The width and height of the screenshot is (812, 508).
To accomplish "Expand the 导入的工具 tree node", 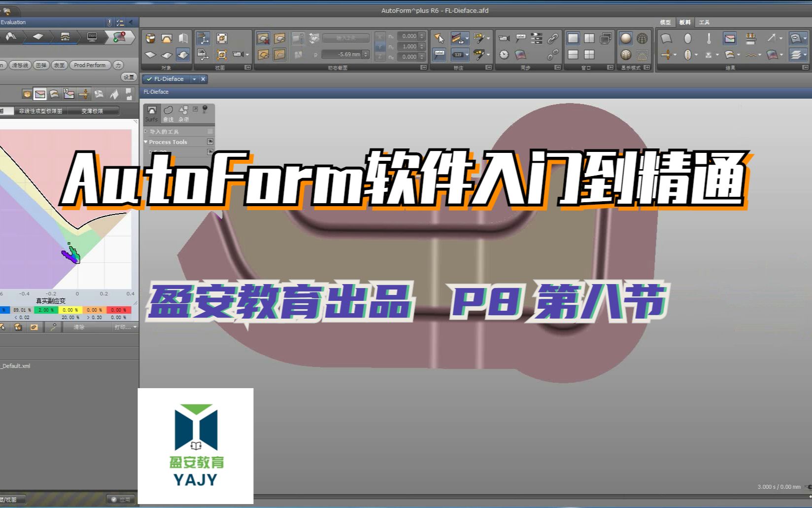I will pos(146,131).
